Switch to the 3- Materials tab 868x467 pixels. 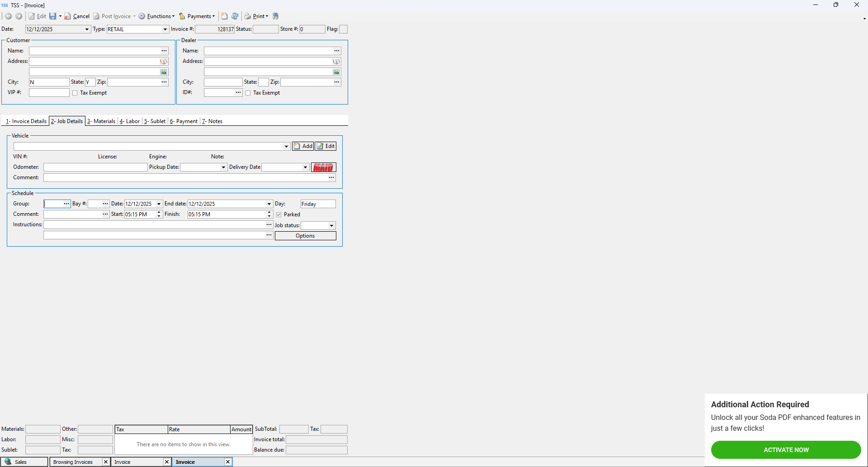tap(101, 121)
